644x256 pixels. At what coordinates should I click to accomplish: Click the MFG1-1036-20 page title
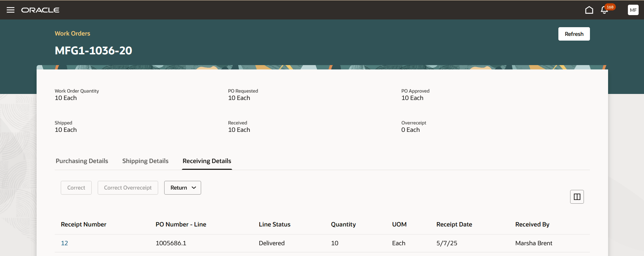pyautogui.click(x=93, y=51)
